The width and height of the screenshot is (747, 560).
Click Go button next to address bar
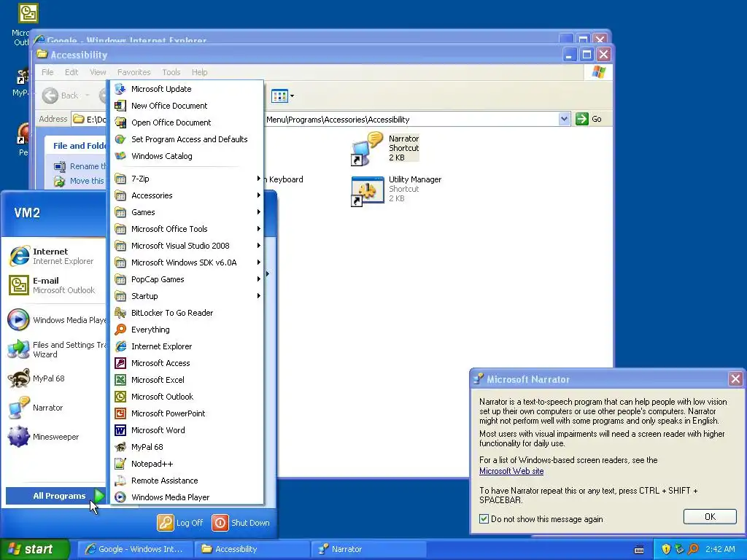589,119
